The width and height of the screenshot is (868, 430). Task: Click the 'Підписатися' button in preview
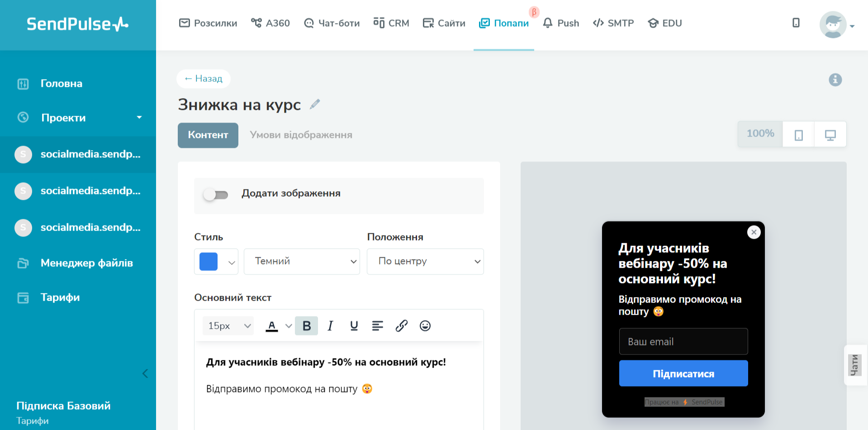pyautogui.click(x=683, y=373)
